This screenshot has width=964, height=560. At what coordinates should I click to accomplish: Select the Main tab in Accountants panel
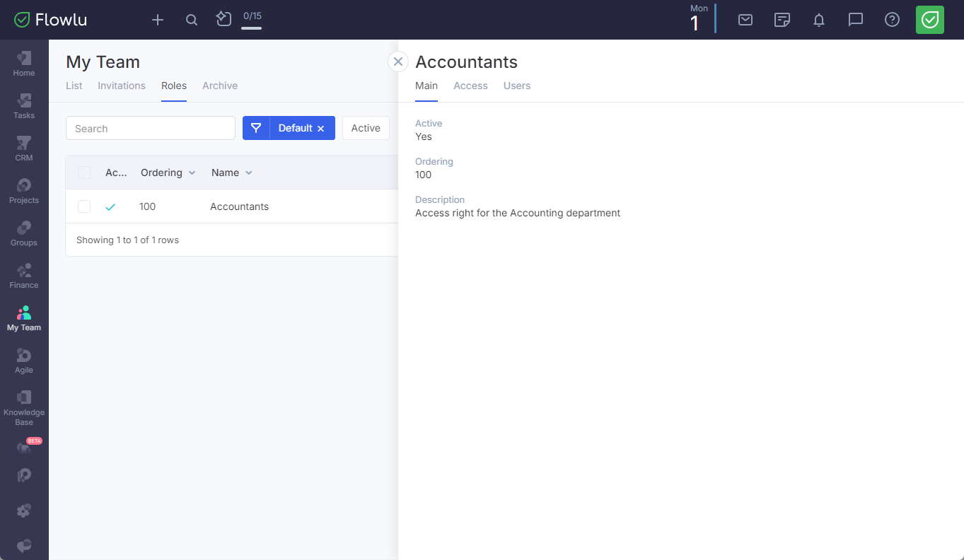point(426,86)
